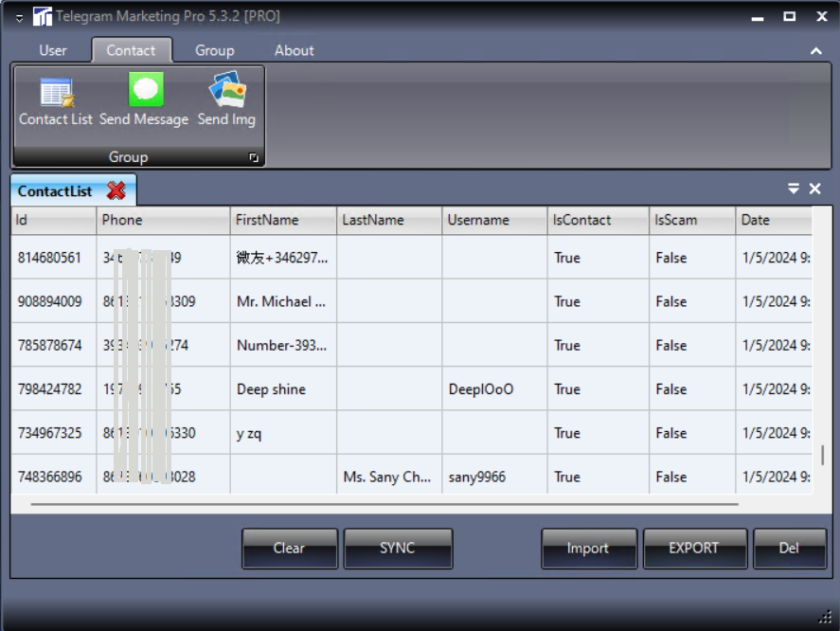
Task: Open the quick access arrow in title bar
Action: pyautogui.click(x=19, y=17)
